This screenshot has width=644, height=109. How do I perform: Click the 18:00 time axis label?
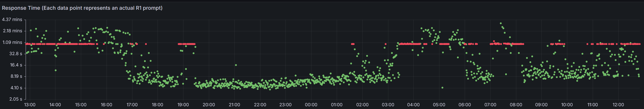click(158, 105)
